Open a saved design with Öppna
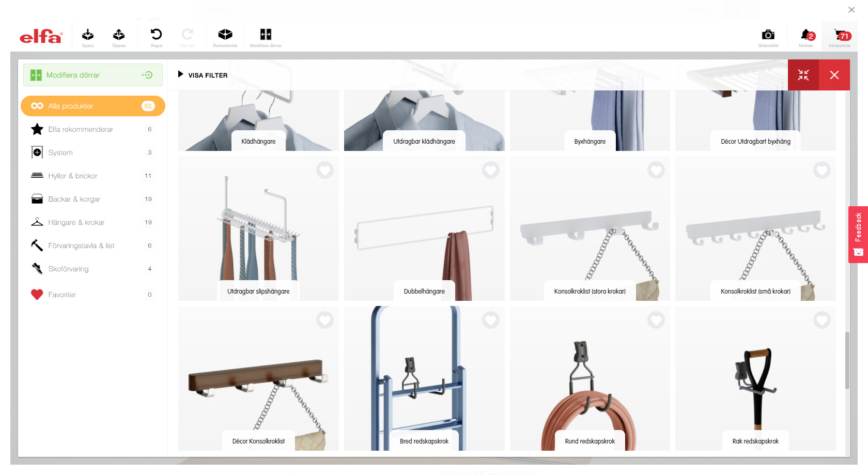Image resolution: width=868 pixels, height=475 pixels. tap(119, 36)
